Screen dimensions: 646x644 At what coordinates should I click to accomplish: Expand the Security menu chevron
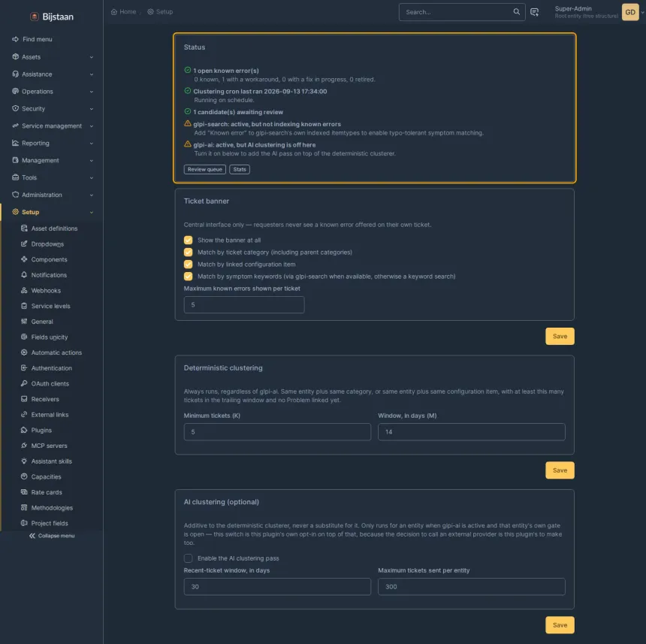tap(92, 109)
